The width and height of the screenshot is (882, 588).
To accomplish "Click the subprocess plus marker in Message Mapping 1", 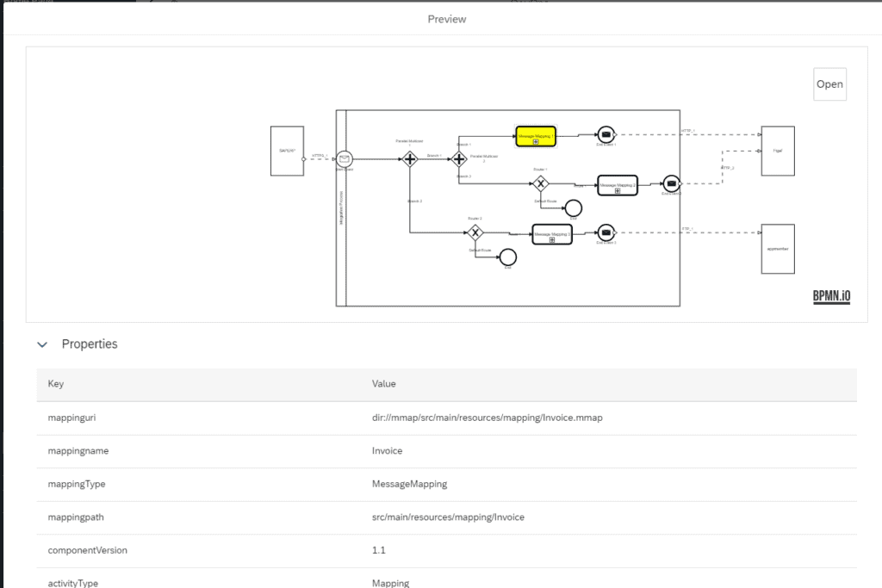I will (x=536, y=142).
